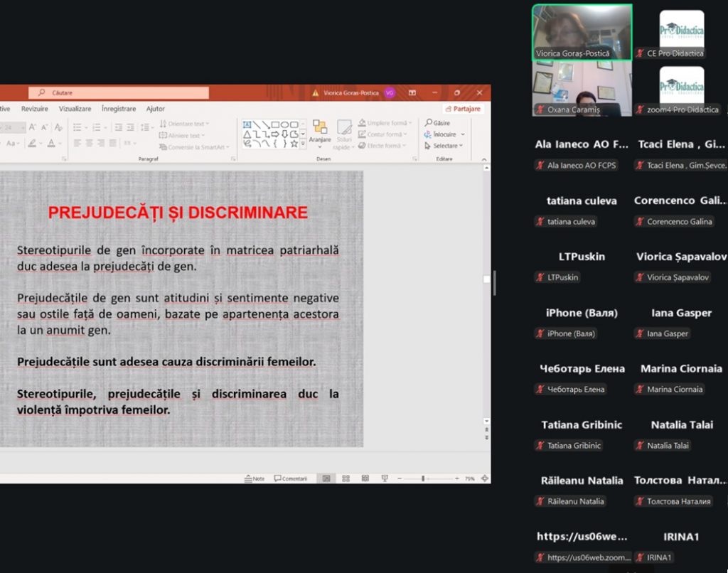Open the Aranjare (Arrange) tool
728x573 pixels.
click(x=320, y=132)
